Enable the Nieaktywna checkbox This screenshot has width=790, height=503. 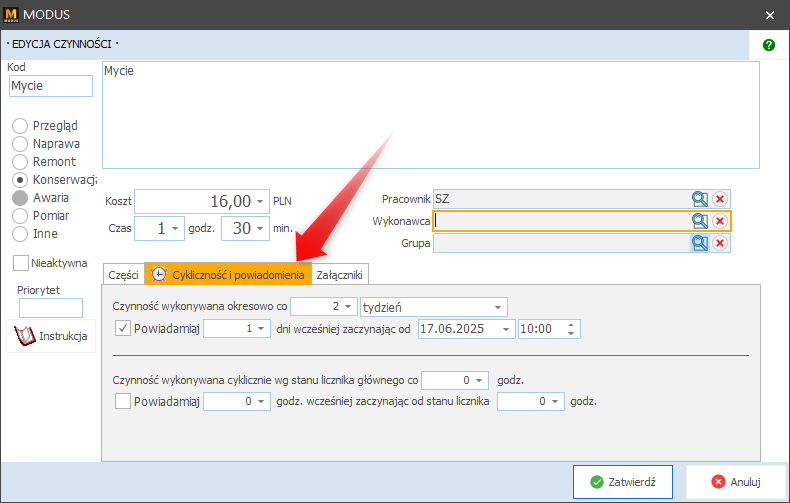(21, 262)
